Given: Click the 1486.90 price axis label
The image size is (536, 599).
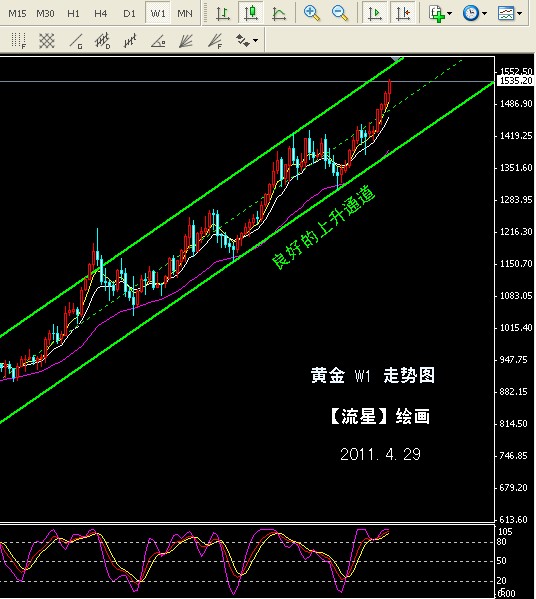Looking at the screenshot, I should (516, 104).
